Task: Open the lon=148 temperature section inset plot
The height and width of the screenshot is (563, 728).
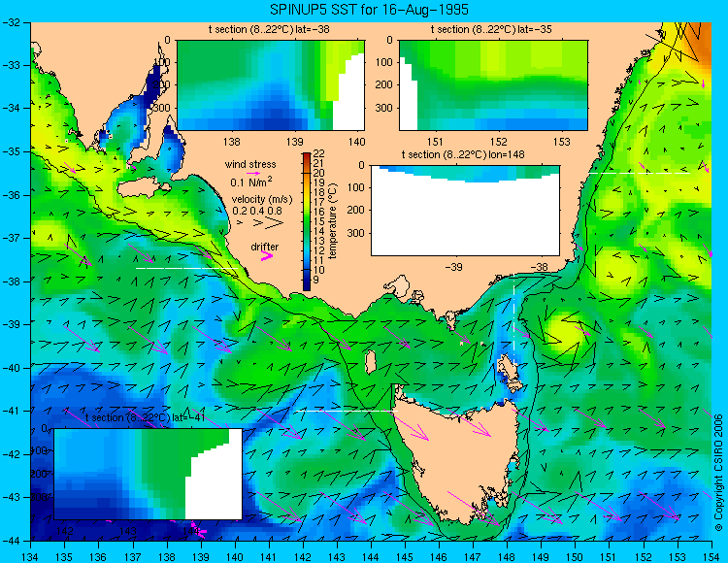Action: coord(465,211)
